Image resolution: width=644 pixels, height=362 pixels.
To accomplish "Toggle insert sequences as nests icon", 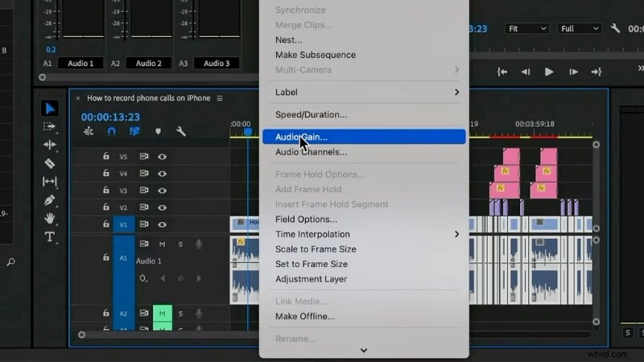I will pyautogui.click(x=89, y=131).
